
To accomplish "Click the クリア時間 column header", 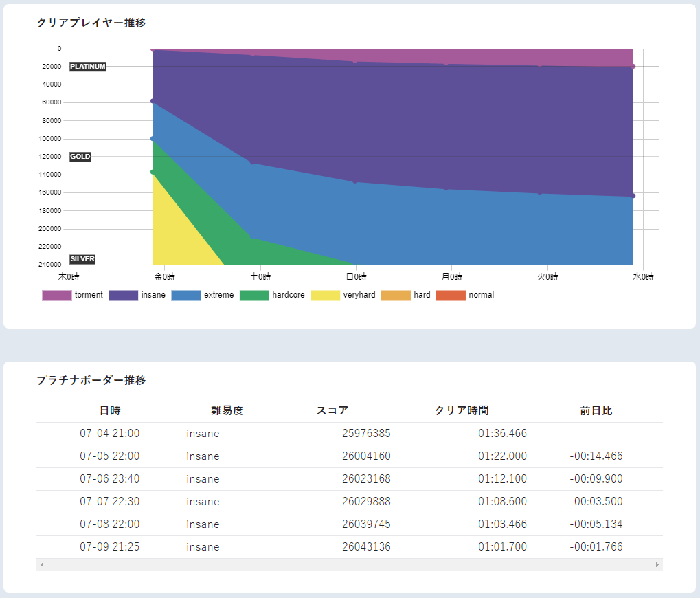I will (462, 411).
